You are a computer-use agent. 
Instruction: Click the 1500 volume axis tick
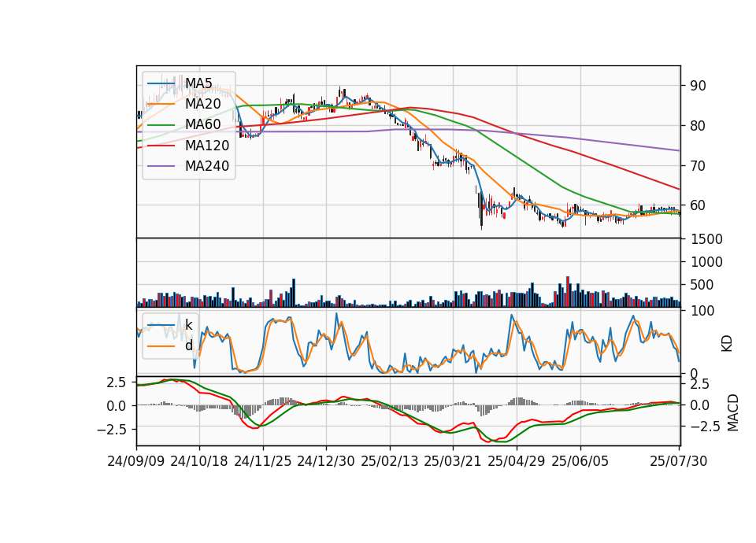[x=707, y=239]
